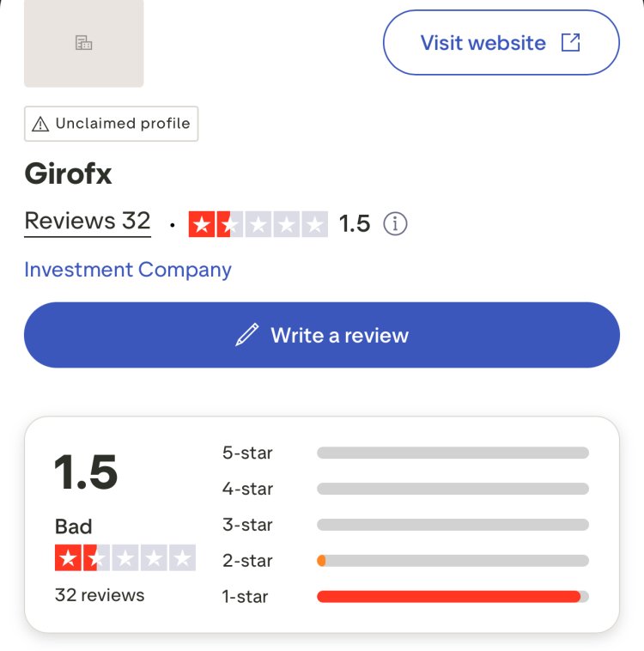Click the 1.5 score next to the header stars
Screen dimensions: 644x651
[354, 224]
